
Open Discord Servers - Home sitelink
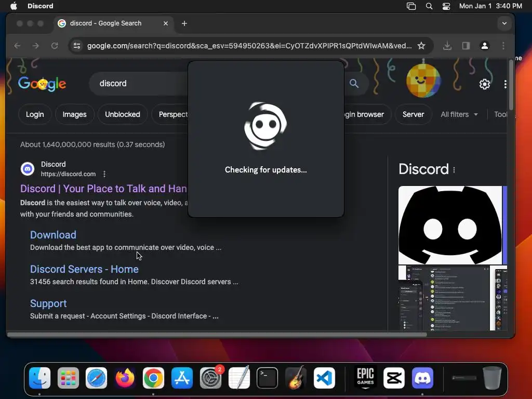(x=84, y=269)
